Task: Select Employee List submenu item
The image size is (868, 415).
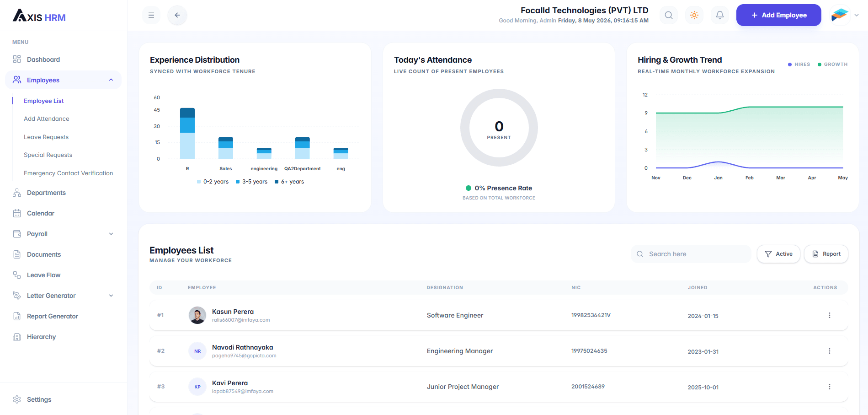Action: click(x=44, y=101)
